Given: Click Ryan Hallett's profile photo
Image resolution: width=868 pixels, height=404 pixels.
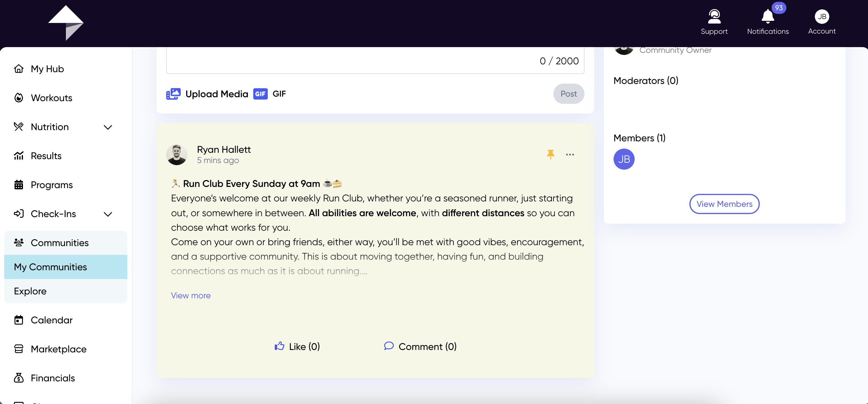Looking at the screenshot, I should pos(177,155).
